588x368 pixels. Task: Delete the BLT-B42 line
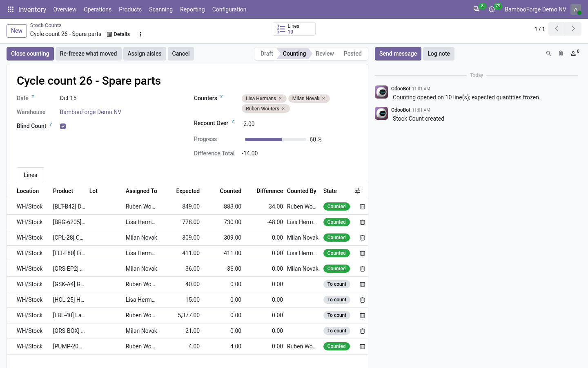[362, 207]
